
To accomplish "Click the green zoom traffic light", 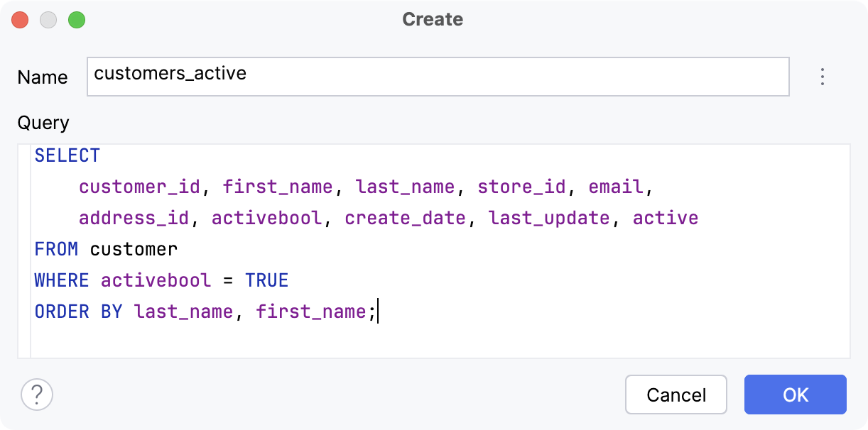I will point(77,20).
